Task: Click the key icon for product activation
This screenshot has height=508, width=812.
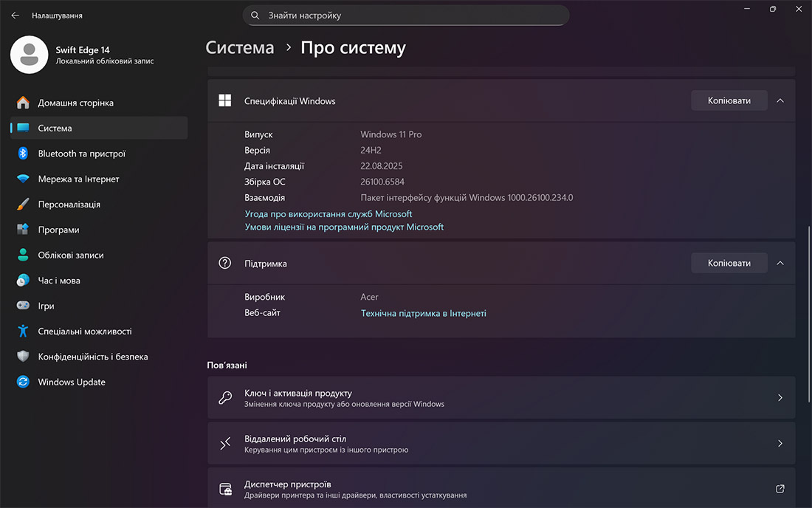Action: pyautogui.click(x=224, y=398)
